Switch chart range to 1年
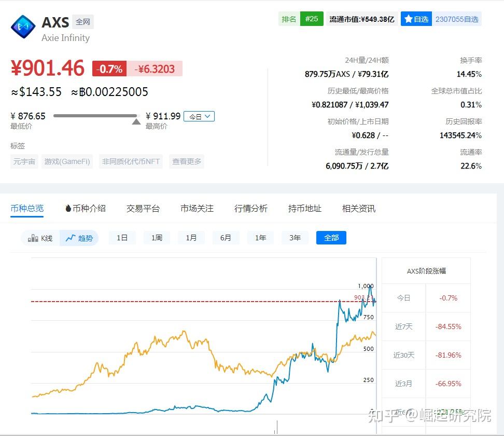Image resolution: width=504 pixels, height=436 pixels. (x=260, y=238)
